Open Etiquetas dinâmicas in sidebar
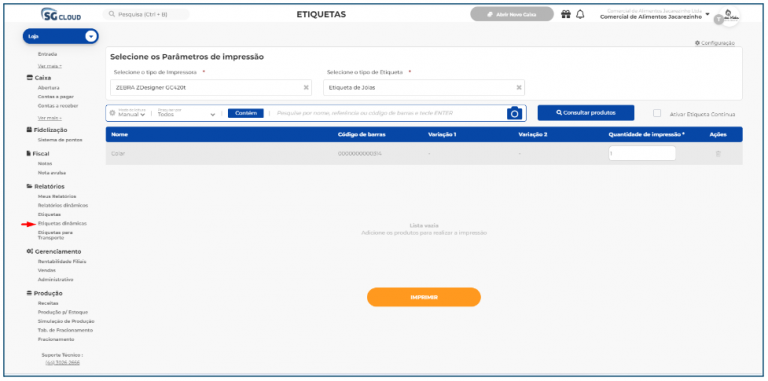 pos(62,223)
